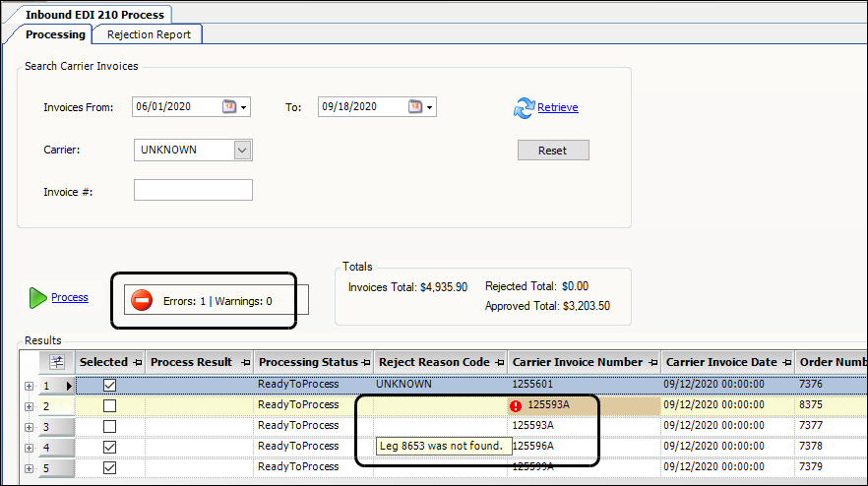Screen dimensions: 868x486
Task: Click the blue Retrieve refresh icon
Action: coord(524,108)
